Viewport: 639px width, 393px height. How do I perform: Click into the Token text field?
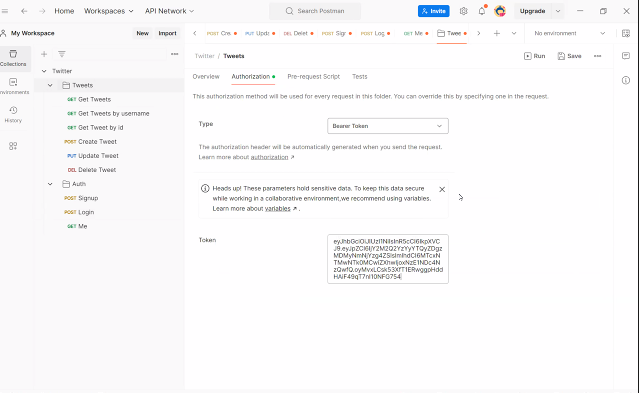coord(388,259)
